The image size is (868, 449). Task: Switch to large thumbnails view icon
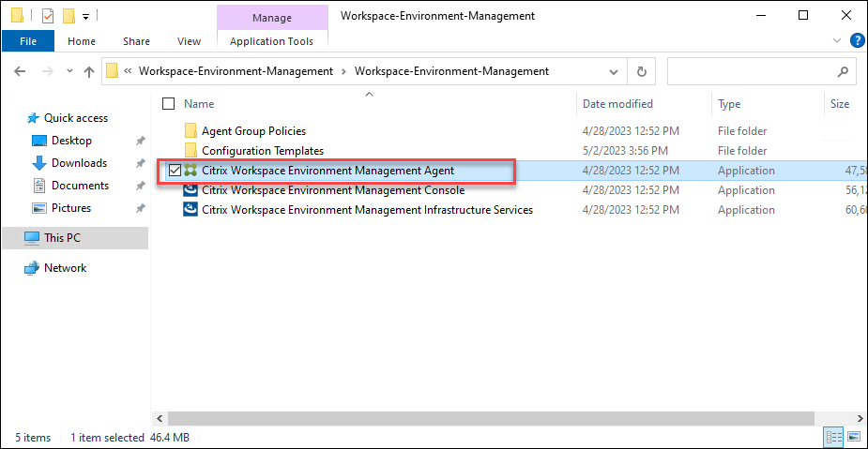(853, 438)
